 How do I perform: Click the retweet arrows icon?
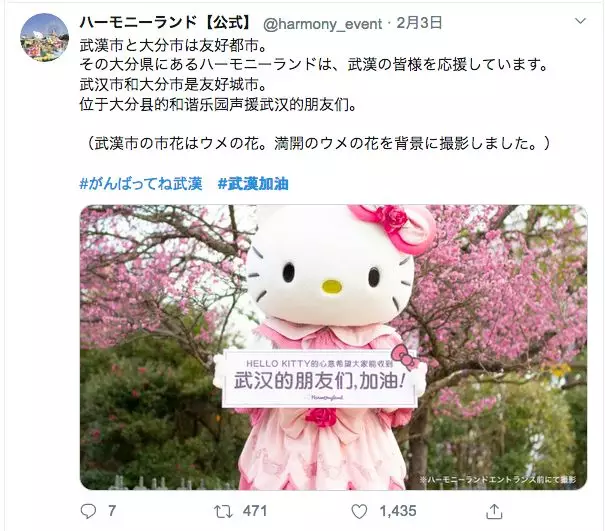(x=223, y=512)
